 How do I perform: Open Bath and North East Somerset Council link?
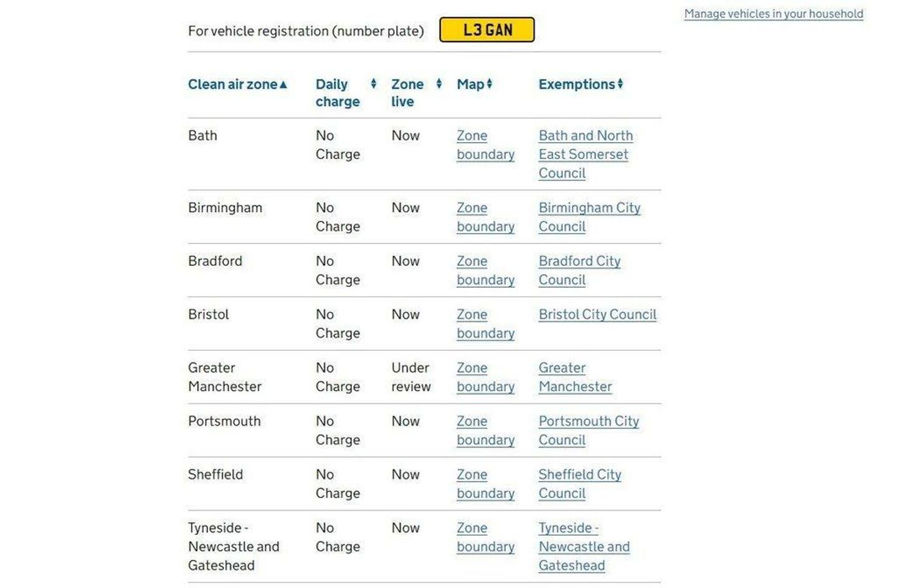click(586, 154)
